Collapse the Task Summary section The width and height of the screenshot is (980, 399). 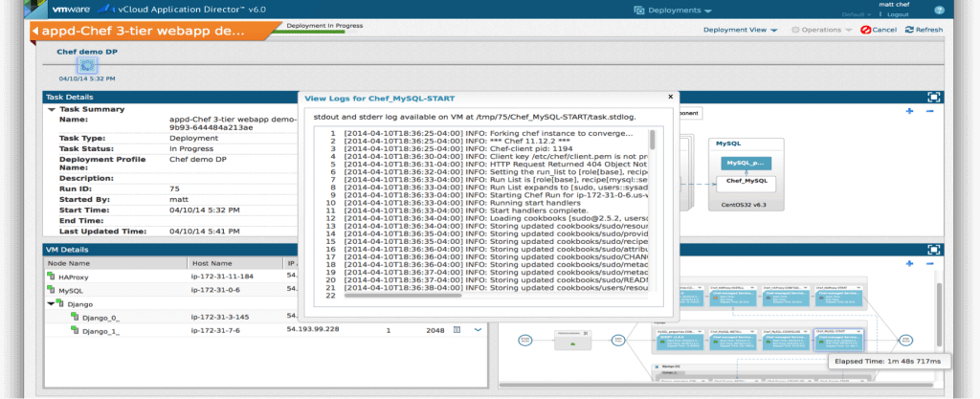(52, 109)
